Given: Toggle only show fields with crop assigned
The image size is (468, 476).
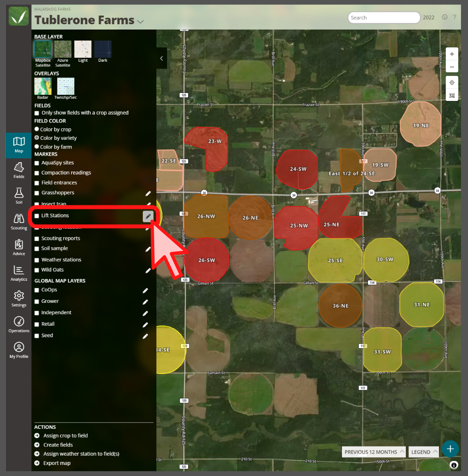Looking at the screenshot, I should pos(37,113).
